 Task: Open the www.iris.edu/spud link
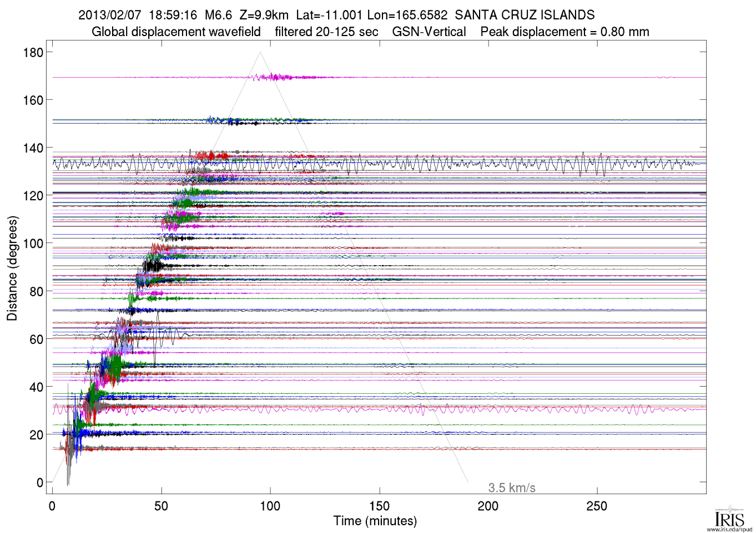(x=729, y=530)
